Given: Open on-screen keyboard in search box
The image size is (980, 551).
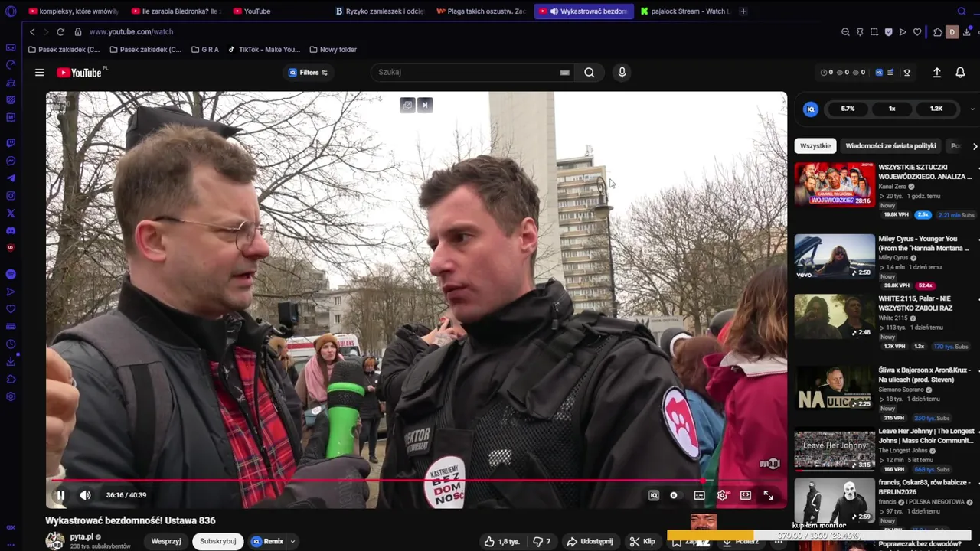Looking at the screenshot, I should pos(564,73).
